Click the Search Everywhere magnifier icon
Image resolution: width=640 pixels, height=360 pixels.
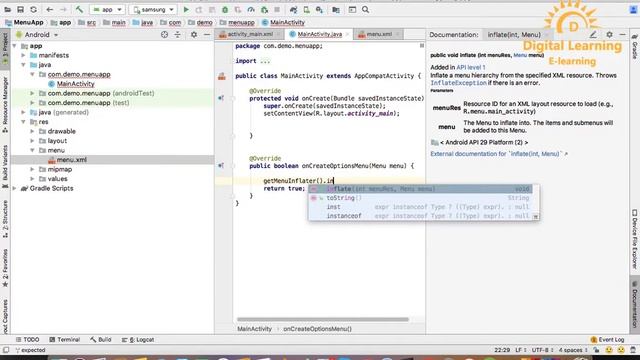click(366, 9)
